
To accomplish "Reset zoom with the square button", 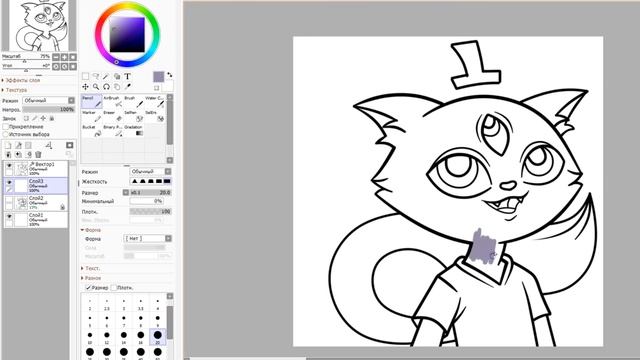I will 73,57.
